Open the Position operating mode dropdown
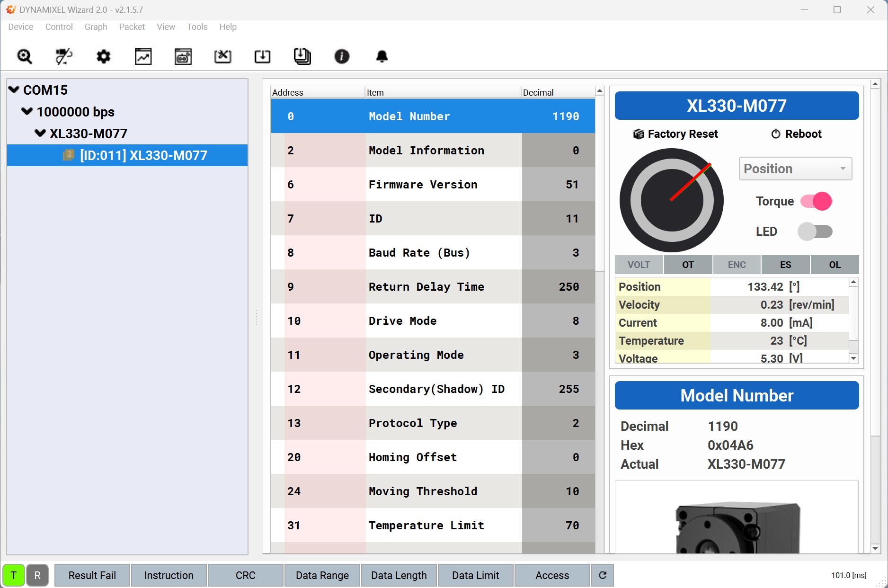Screen dimensions: 888x588 coord(795,169)
